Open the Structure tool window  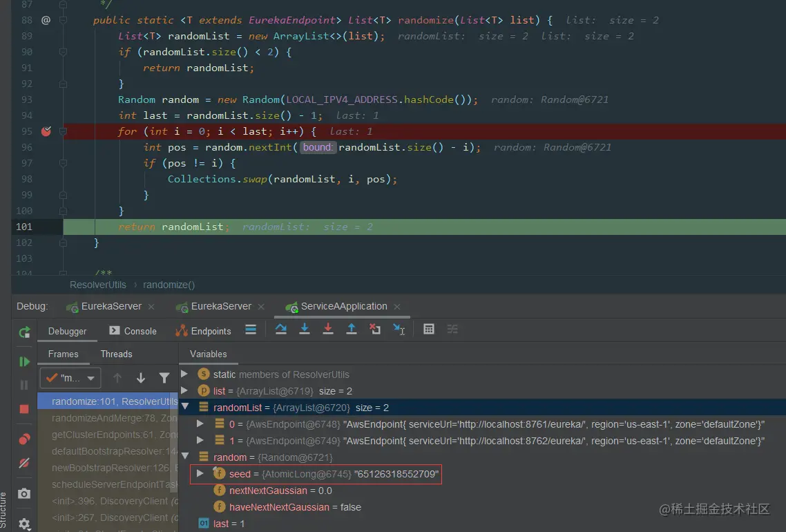coord(4,511)
